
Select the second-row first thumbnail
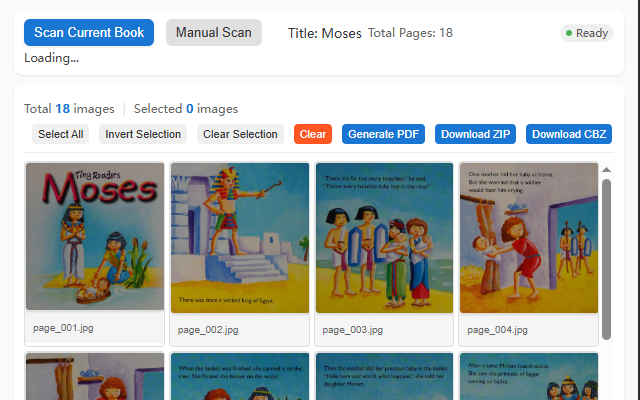click(x=95, y=376)
